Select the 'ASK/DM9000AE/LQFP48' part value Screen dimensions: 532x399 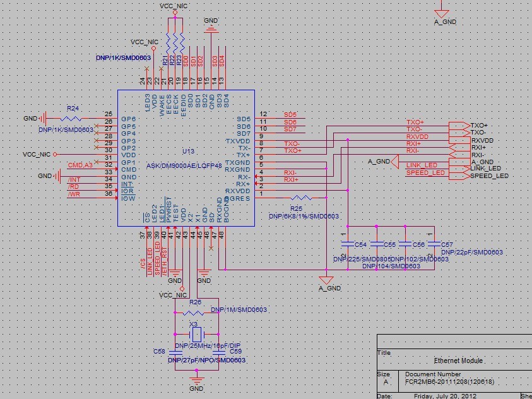click(184, 166)
